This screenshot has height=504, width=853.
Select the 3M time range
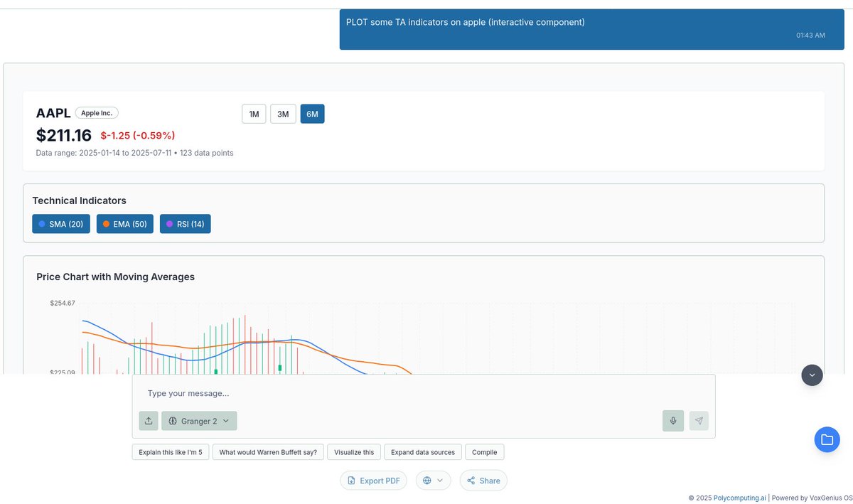[283, 114]
